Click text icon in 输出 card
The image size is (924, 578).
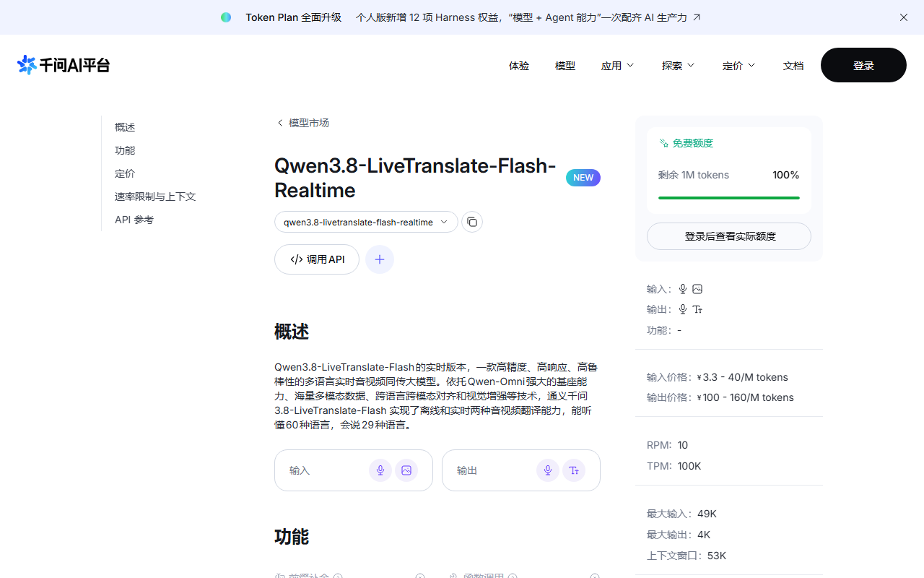tap(574, 470)
